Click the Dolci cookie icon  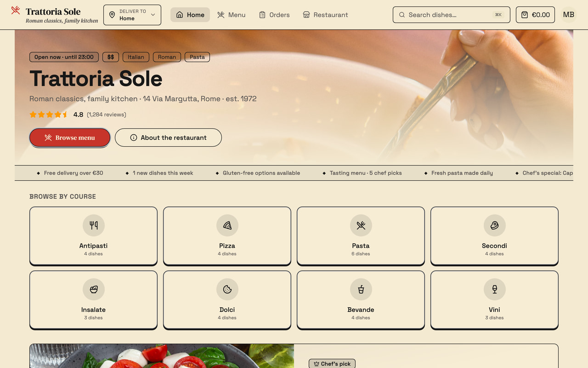[x=227, y=289]
